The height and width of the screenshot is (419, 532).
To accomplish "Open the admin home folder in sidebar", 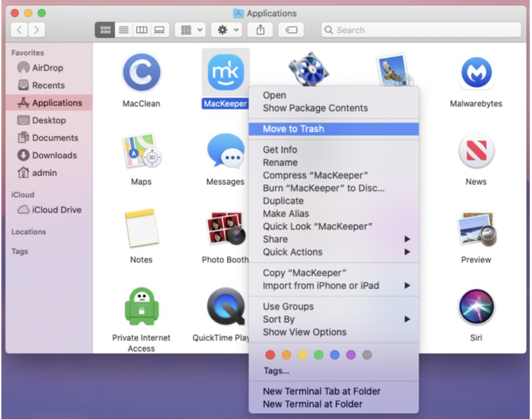I will pyautogui.click(x=49, y=173).
